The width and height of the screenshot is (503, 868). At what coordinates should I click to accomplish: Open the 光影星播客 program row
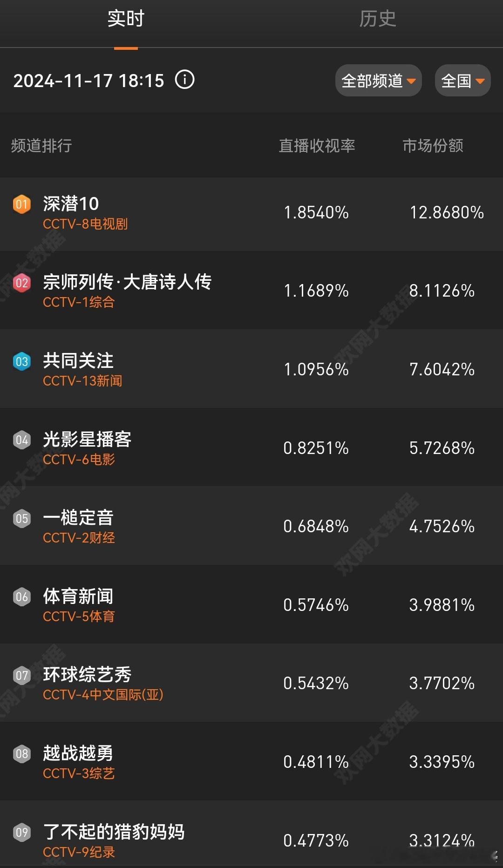tap(251, 448)
